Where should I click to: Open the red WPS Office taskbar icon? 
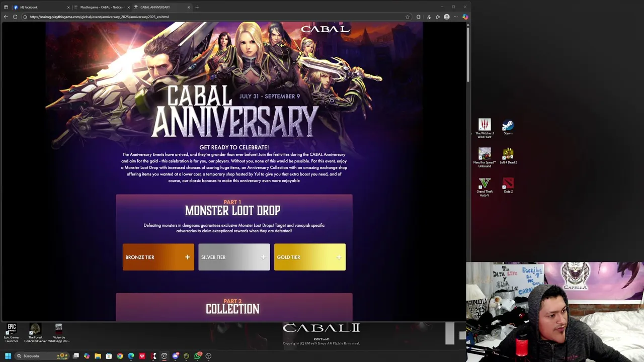[x=142, y=356]
